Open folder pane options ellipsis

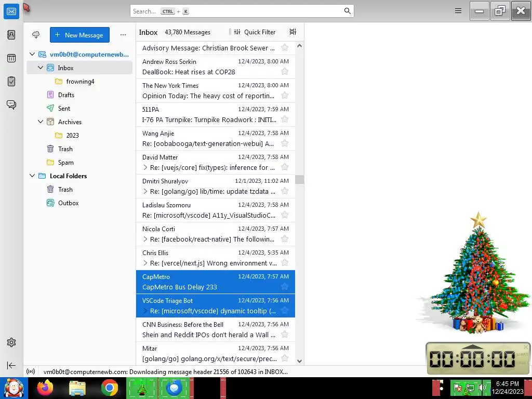click(x=123, y=35)
